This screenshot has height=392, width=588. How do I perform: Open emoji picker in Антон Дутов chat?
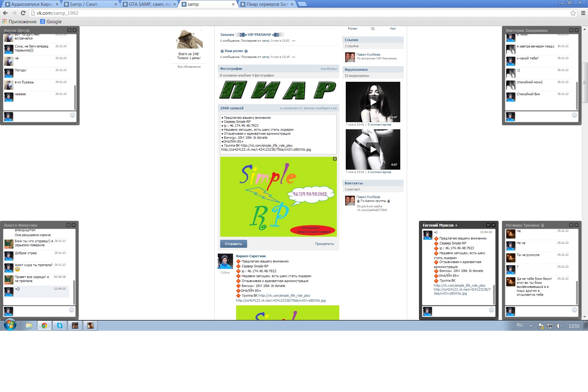73,115
